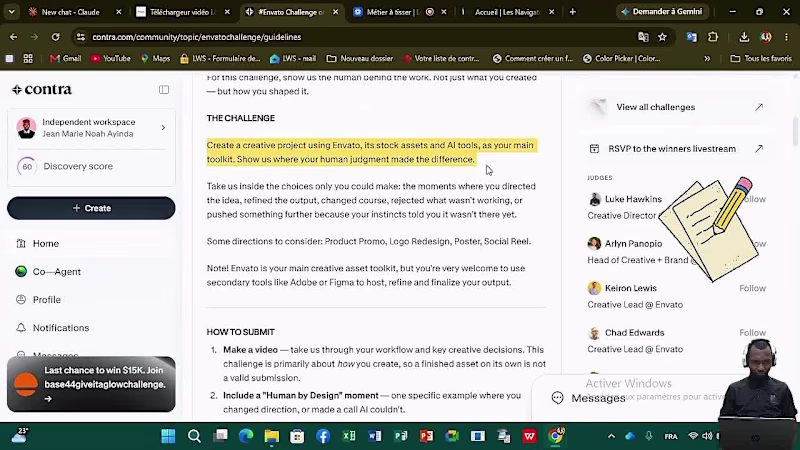Click translate page icon
This screenshot has width=800, height=450.
tap(643, 37)
